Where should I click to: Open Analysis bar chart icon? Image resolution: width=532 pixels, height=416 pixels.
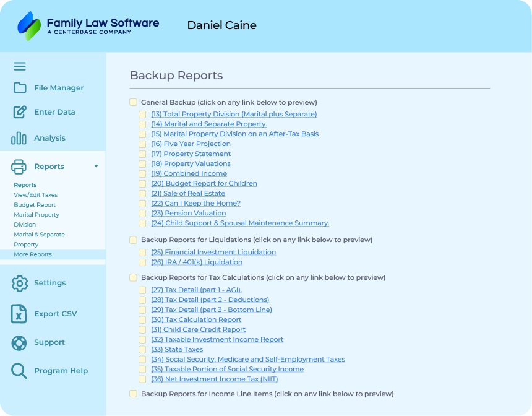pos(19,138)
